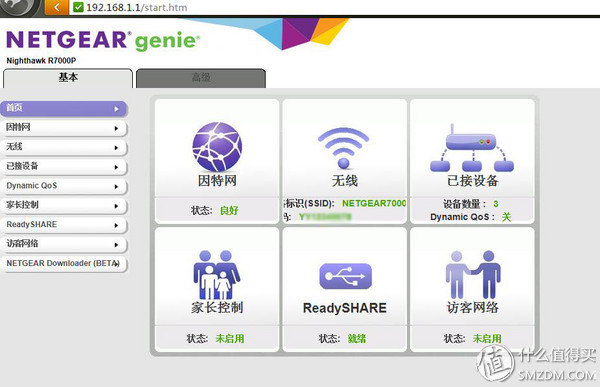Click the 192.168.1.1/start.htm address field
This screenshot has height=387, width=600.
(x=137, y=7)
